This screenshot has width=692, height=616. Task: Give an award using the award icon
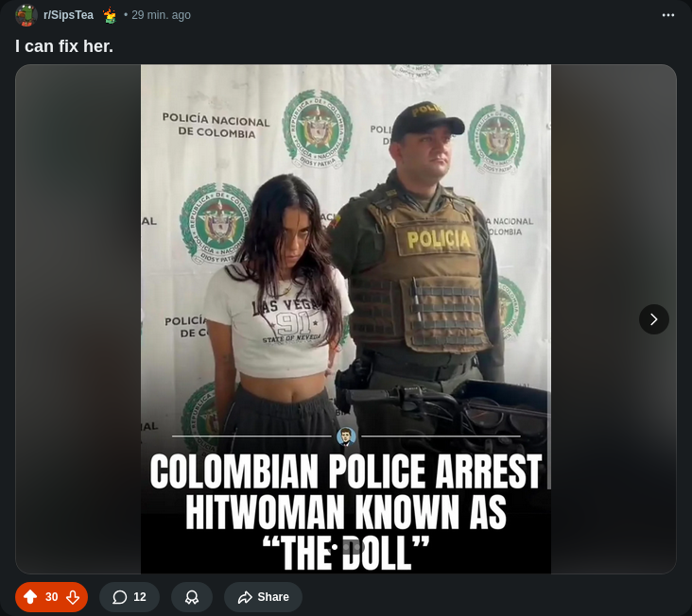coord(192,597)
